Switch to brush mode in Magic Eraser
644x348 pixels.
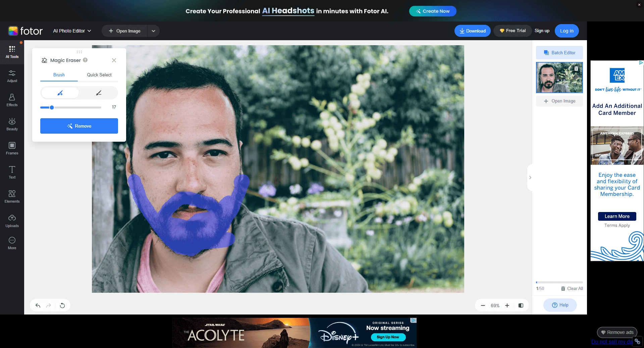(60, 93)
